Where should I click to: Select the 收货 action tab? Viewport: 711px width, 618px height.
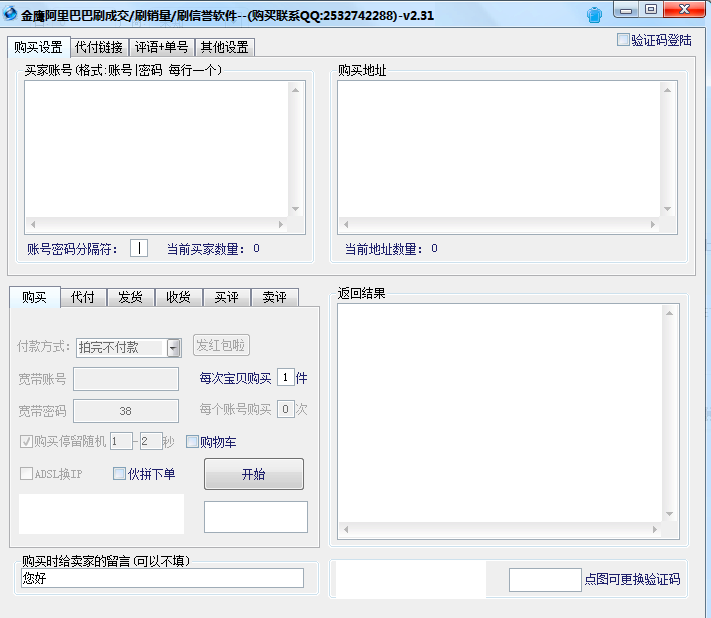(x=178, y=297)
